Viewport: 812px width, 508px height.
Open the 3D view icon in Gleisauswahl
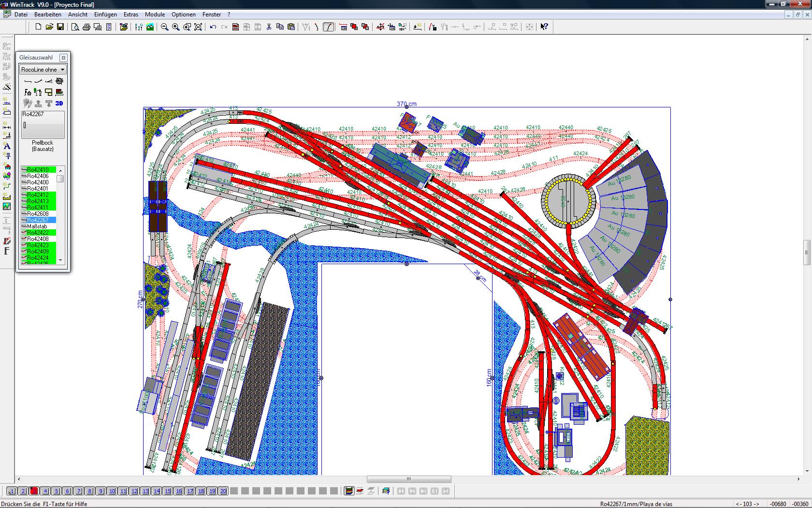coord(59,103)
